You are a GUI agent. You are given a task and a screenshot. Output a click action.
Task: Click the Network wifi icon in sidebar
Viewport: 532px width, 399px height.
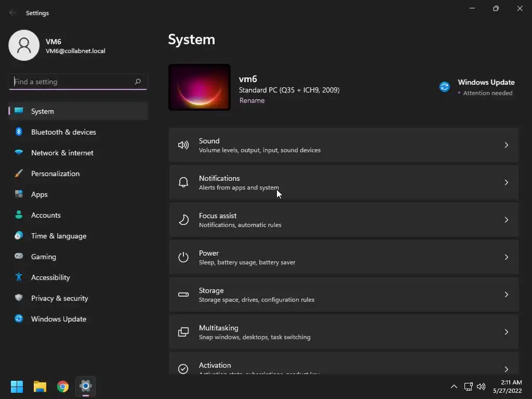pos(19,152)
